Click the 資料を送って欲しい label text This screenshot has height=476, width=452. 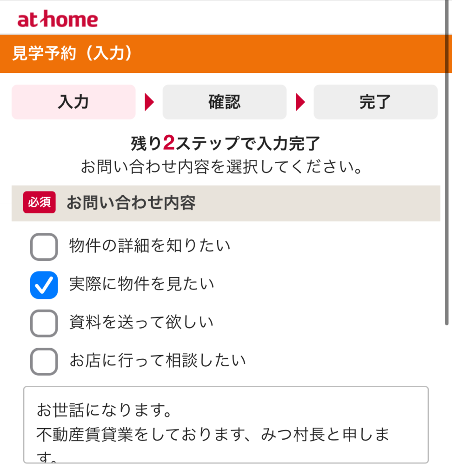coord(141,322)
